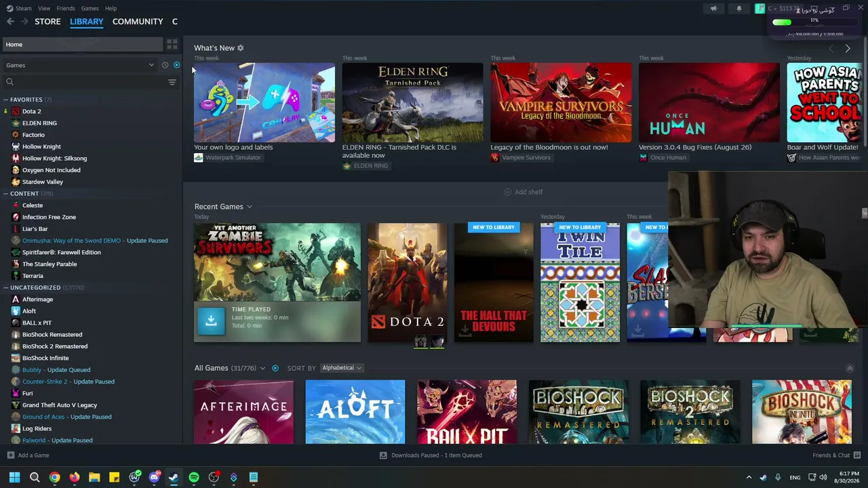
Task: Open the Dota 2 cover in Recent Games
Action: [408, 283]
